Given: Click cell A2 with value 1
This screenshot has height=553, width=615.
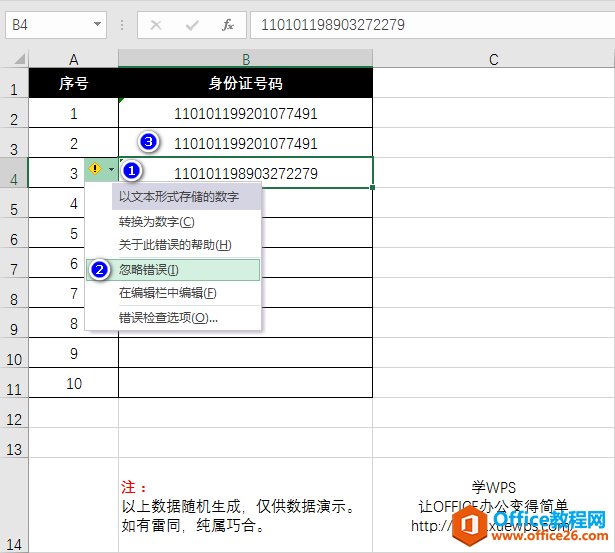Looking at the screenshot, I should point(73,113).
